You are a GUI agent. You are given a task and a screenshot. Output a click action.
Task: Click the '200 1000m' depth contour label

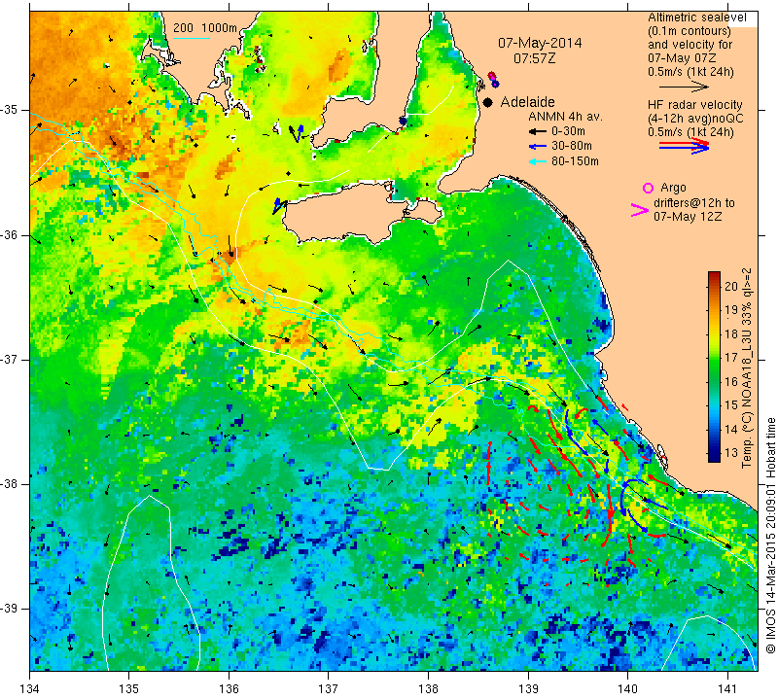tap(205, 28)
